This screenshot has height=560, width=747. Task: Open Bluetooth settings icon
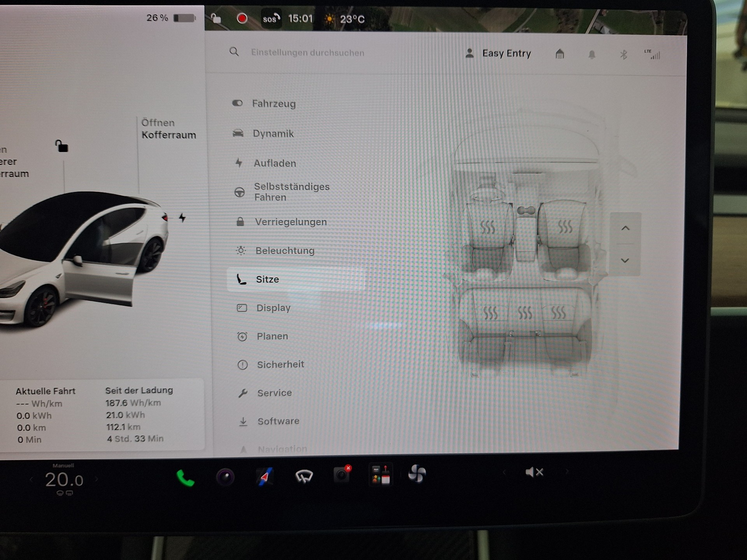coord(624,55)
